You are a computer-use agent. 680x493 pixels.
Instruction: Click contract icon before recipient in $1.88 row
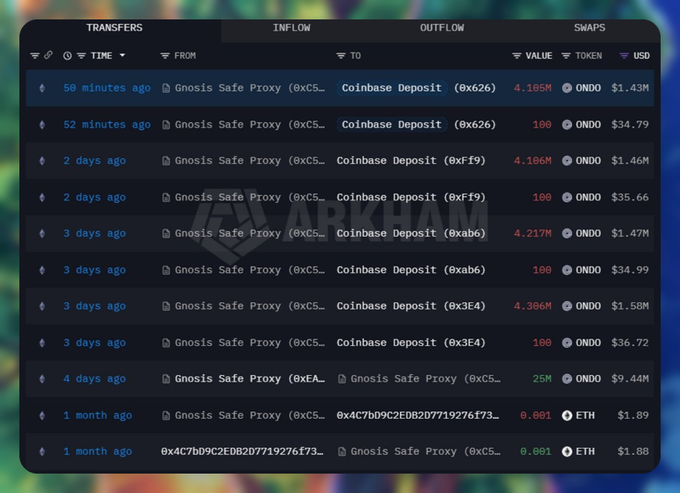pyautogui.click(x=342, y=452)
